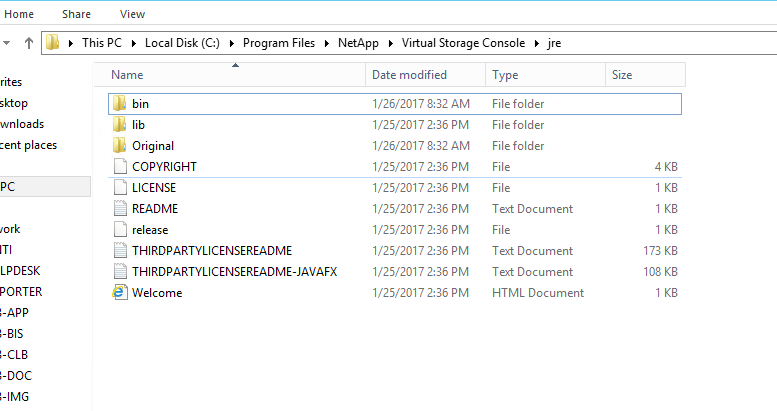Select the COPYRIGHT file icon
Viewport: 777px width, 411px height.
click(x=119, y=167)
